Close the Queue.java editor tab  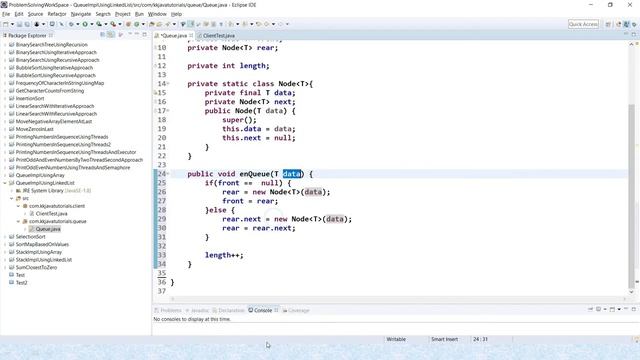pos(191,36)
